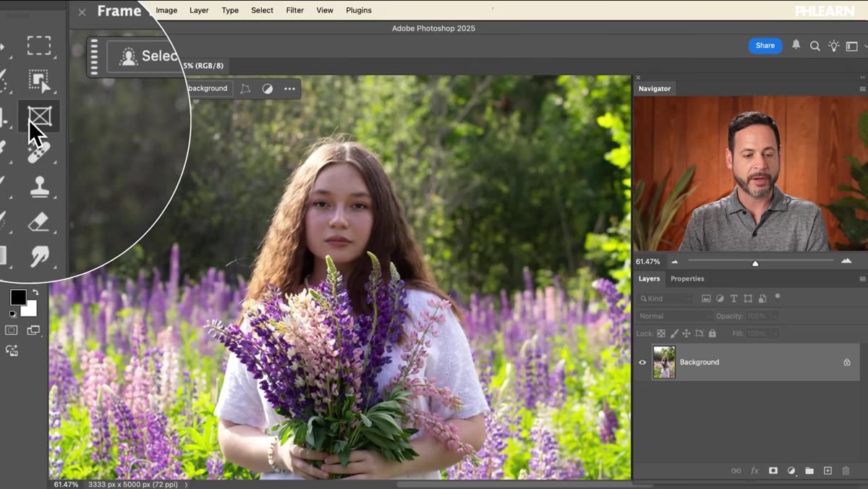Toggle filter for type layers
This screenshot has width=868, height=489.
coord(733,298)
